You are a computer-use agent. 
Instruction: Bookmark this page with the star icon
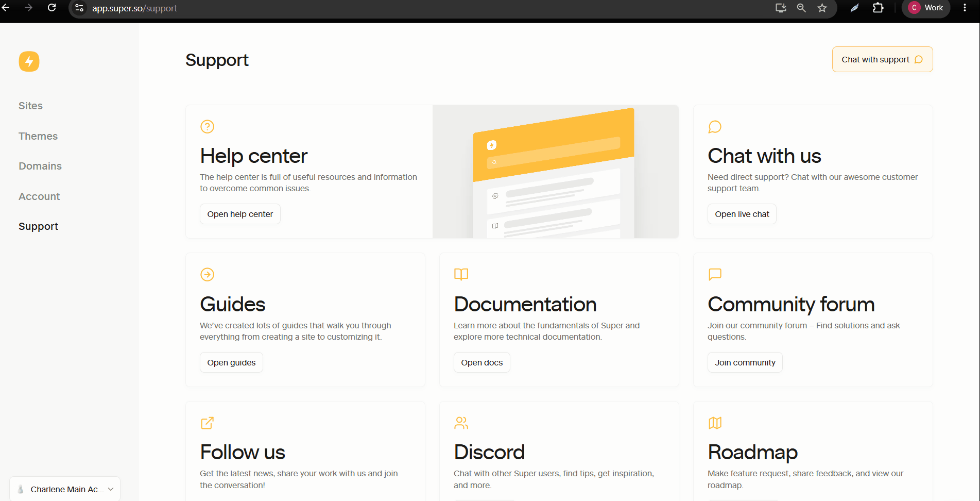tap(822, 8)
